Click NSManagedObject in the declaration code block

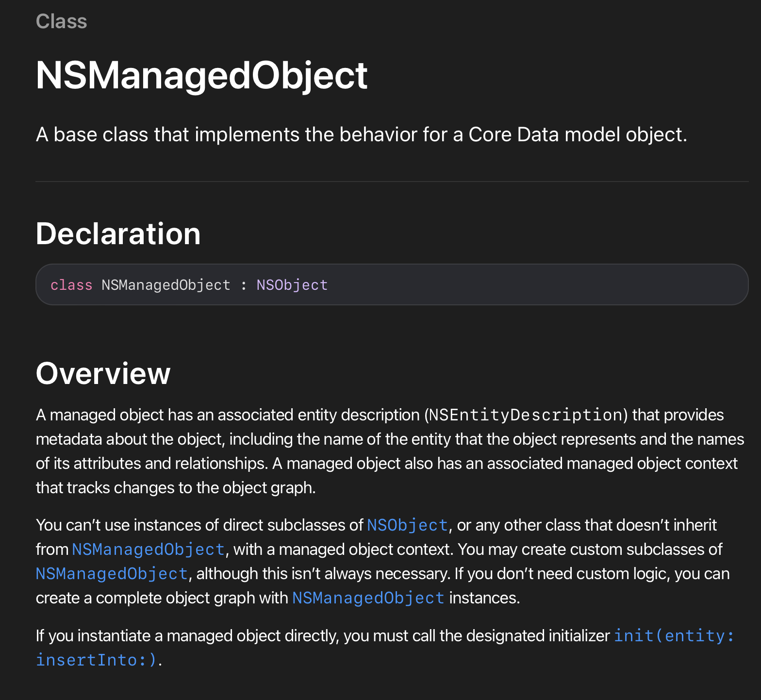(x=165, y=285)
